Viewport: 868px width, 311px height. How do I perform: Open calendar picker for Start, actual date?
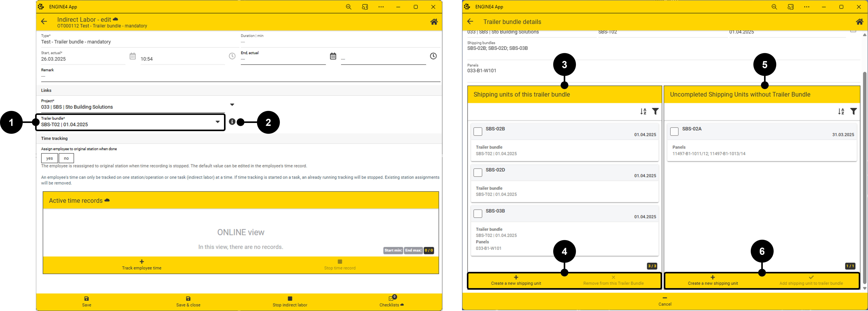[x=133, y=56]
